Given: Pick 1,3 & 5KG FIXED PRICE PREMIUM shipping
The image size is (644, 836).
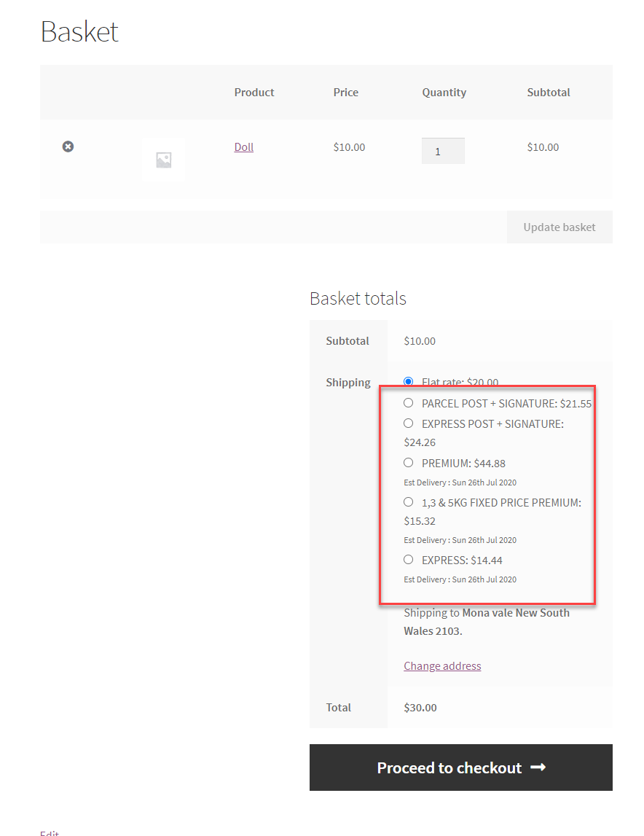Looking at the screenshot, I should pos(408,501).
